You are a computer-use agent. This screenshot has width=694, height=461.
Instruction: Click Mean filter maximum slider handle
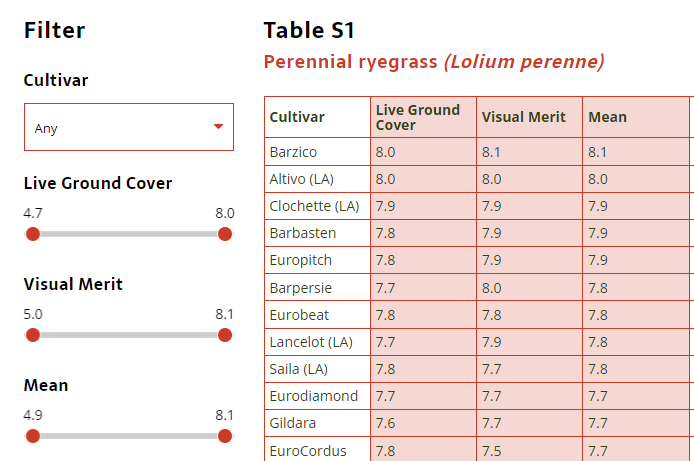click(225, 436)
